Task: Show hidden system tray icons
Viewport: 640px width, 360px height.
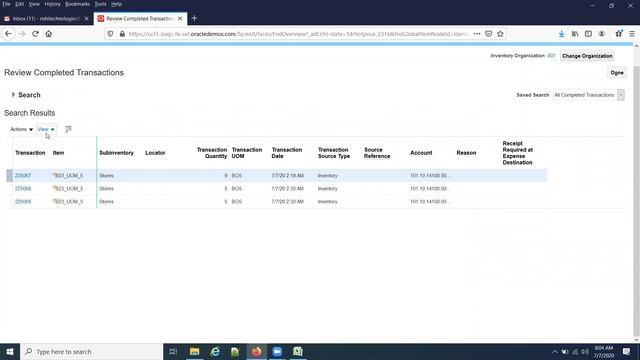Action: (x=554, y=351)
